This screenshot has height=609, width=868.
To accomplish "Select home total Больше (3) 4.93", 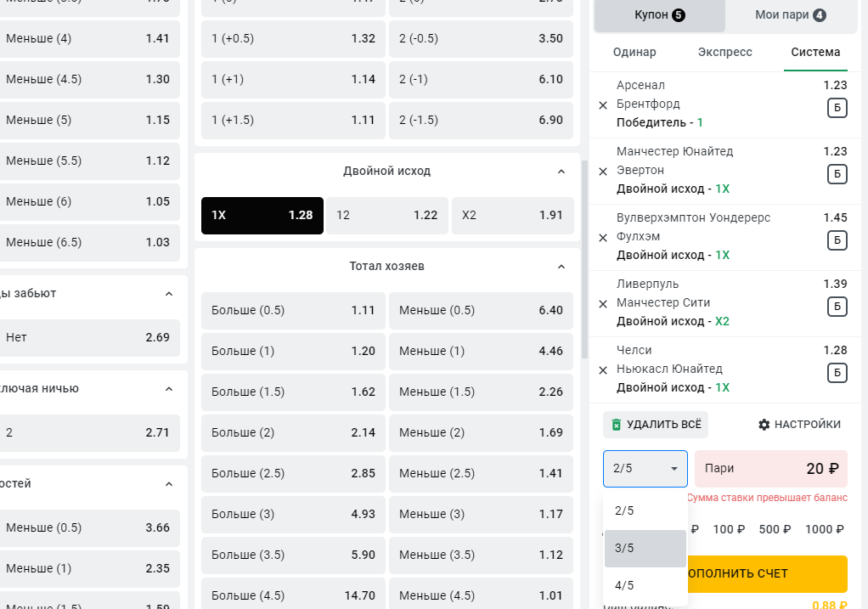I will tap(293, 515).
